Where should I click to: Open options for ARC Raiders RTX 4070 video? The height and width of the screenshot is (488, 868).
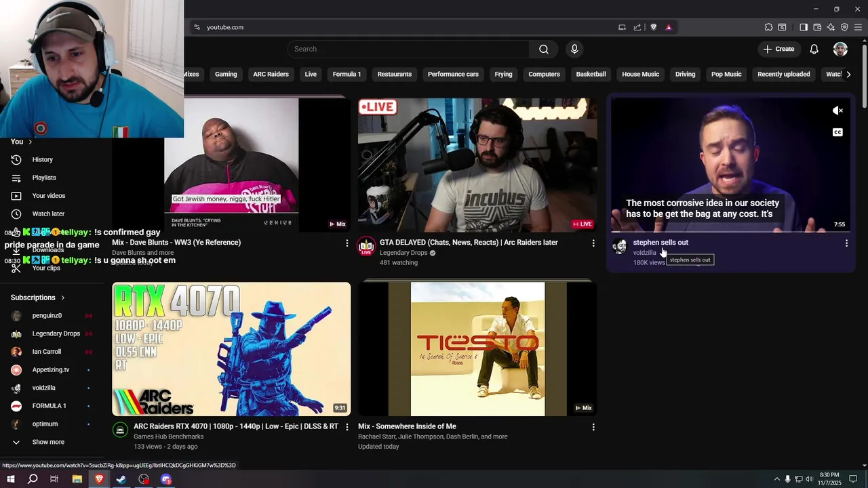347,427
